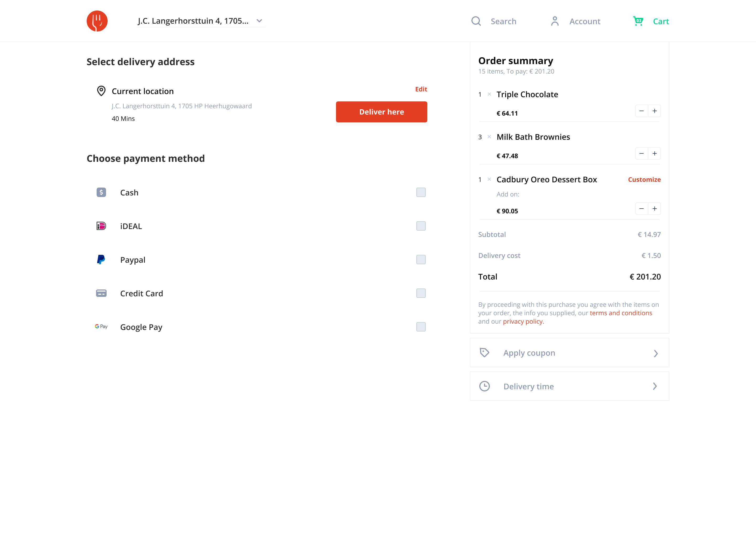The height and width of the screenshot is (538, 756).
Task: Increase Cadbury Oreo Dessert Box quantity
Action: [x=654, y=209]
